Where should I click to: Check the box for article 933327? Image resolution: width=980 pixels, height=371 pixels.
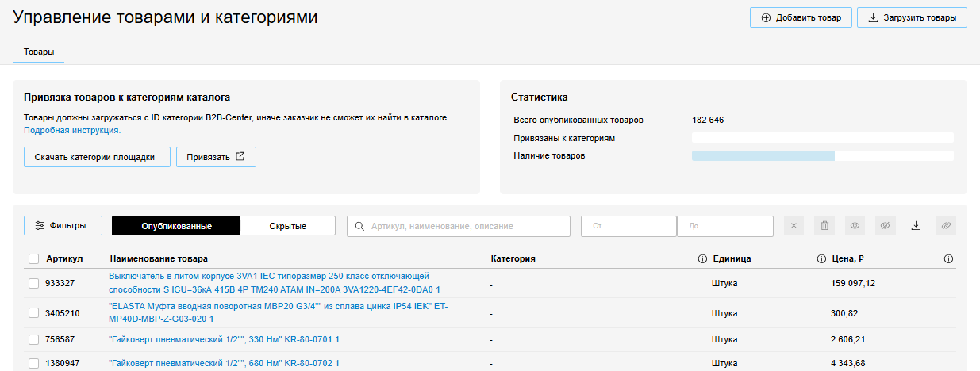coord(33,283)
